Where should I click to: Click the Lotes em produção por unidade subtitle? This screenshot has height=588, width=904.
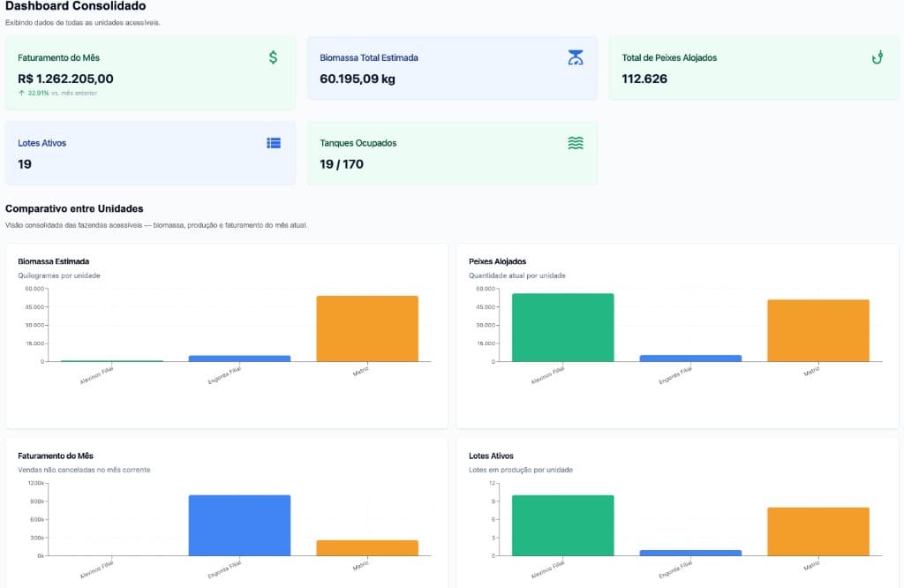point(521,470)
